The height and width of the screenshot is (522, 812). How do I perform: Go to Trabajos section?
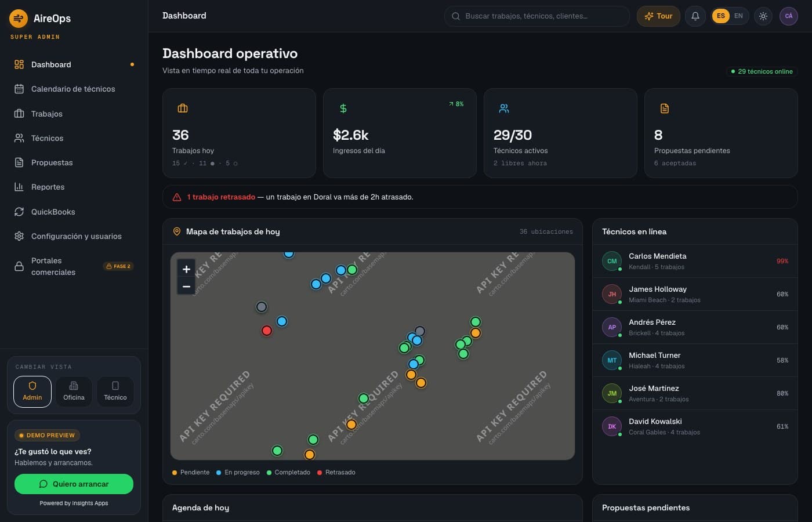74,114
